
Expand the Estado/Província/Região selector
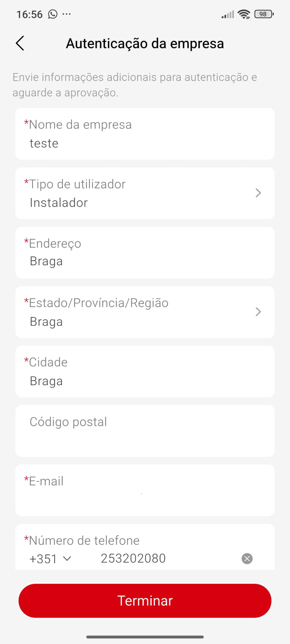click(x=258, y=312)
